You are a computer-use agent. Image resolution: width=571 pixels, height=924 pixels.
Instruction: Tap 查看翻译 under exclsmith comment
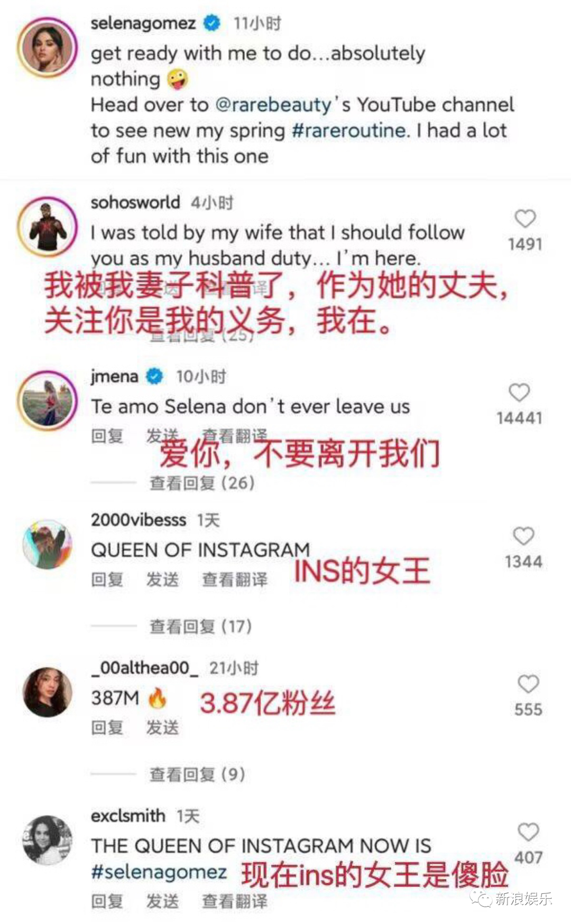(x=235, y=901)
